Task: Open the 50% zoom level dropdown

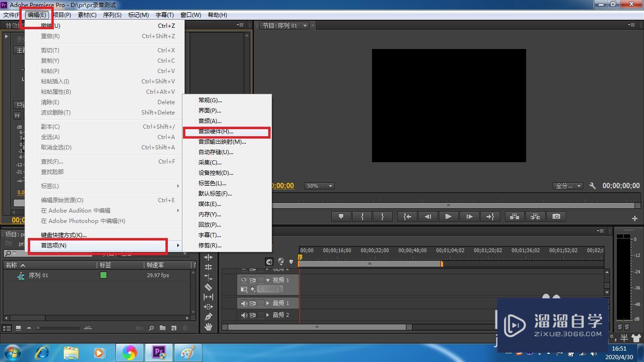Action: tap(319, 186)
